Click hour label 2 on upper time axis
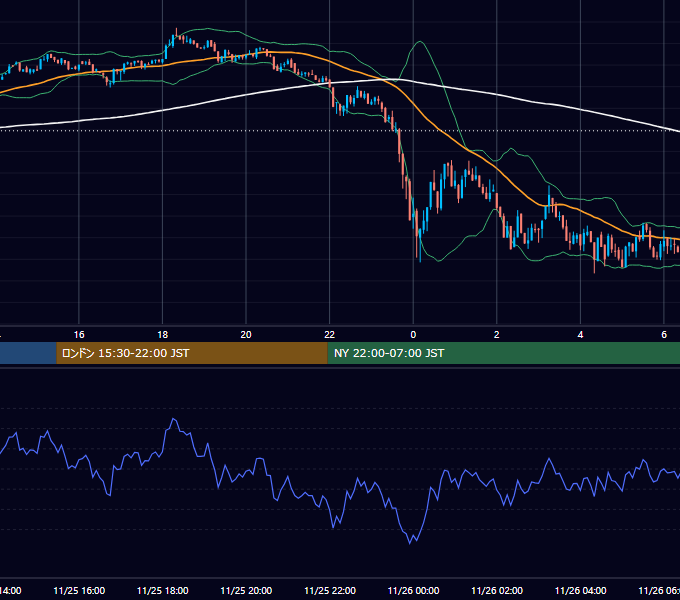This screenshot has height=600, width=680. pyautogui.click(x=497, y=335)
